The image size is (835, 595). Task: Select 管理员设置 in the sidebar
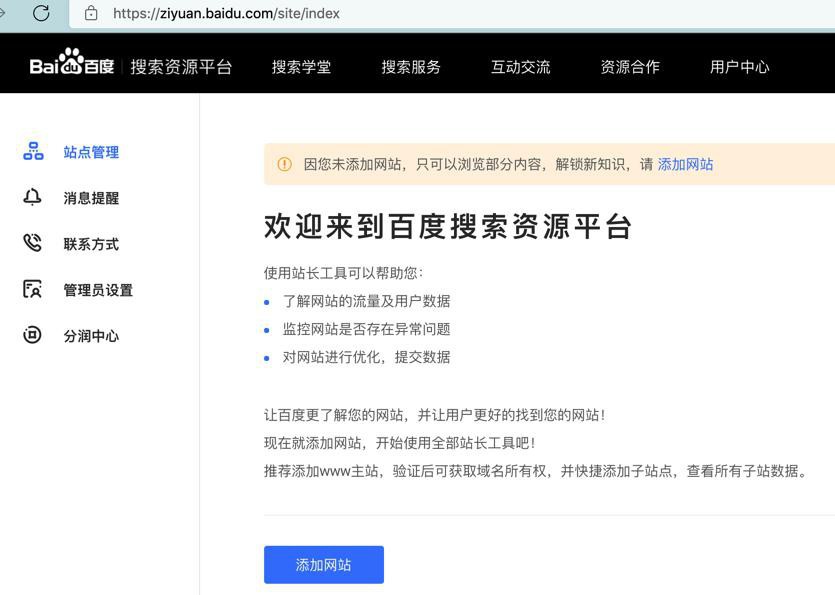coord(98,290)
